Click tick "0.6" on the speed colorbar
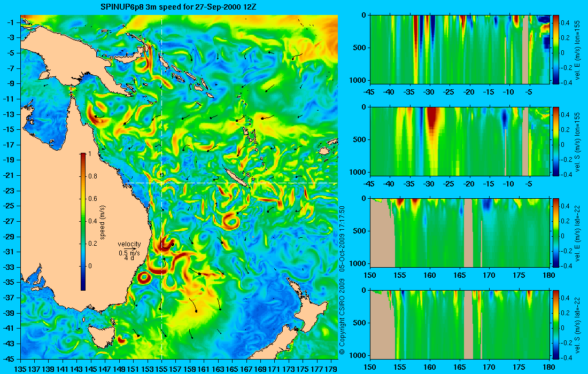The image size is (588, 374). 92,199
